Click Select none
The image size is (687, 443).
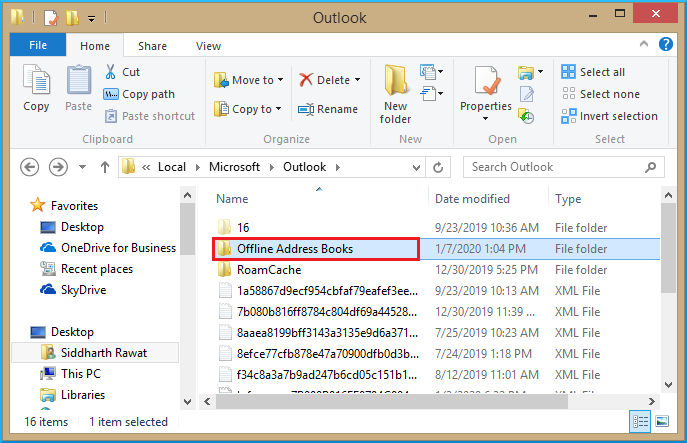point(600,94)
